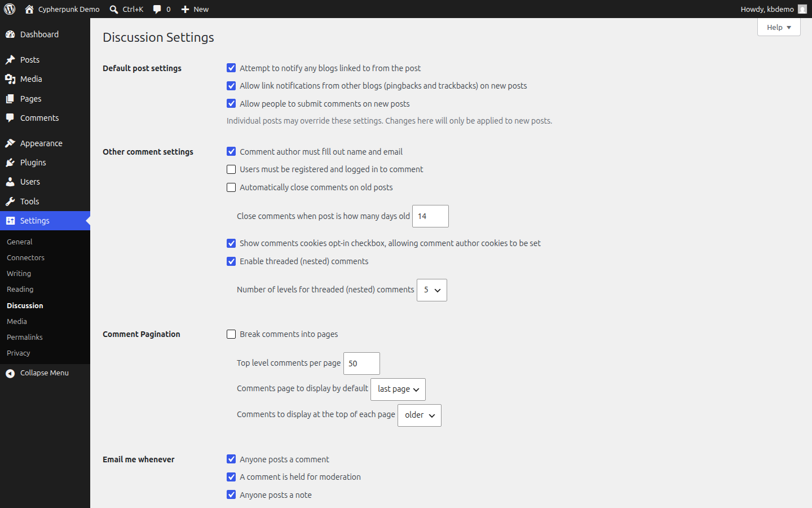Image resolution: width=812 pixels, height=508 pixels.
Task: Click the Media library icon
Action: (10, 79)
